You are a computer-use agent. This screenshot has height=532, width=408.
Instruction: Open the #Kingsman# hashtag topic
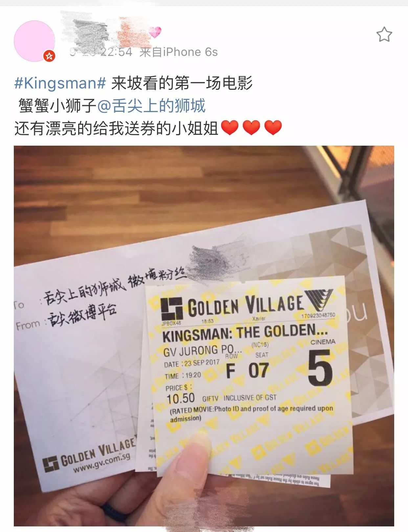click(60, 83)
